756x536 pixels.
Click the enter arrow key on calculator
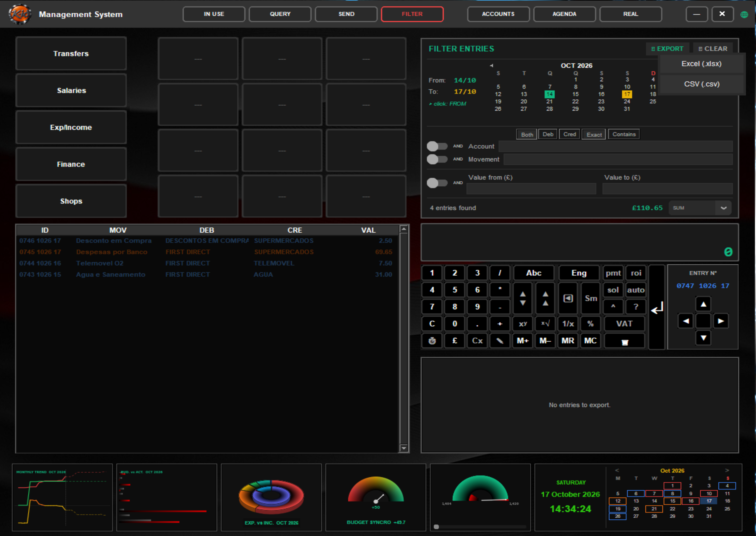pos(657,307)
